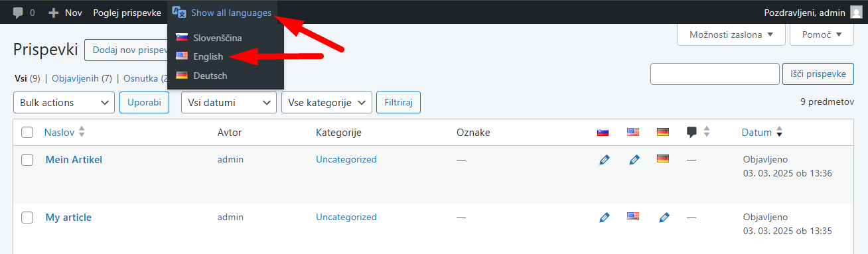The image size is (868, 254).
Task: Click the Filtriraj button
Action: pyautogui.click(x=398, y=102)
